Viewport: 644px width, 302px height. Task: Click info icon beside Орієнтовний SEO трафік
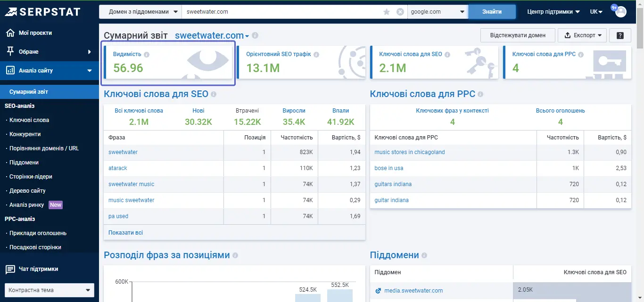tap(317, 55)
